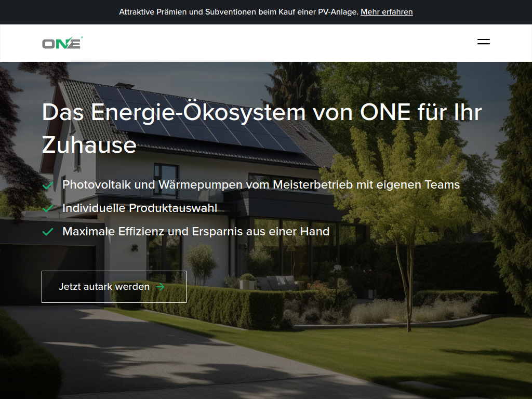The height and width of the screenshot is (399, 532).
Task: Open the Mehr erfahren link
Action: pyautogui.click(x=387, y=11)
